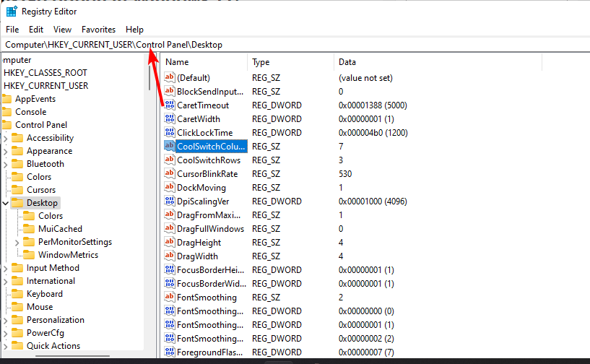The height and width of the screenshot is (364, 590).
Task: Click the '(value not set)' data cell
Action: (x=365, y=78)
